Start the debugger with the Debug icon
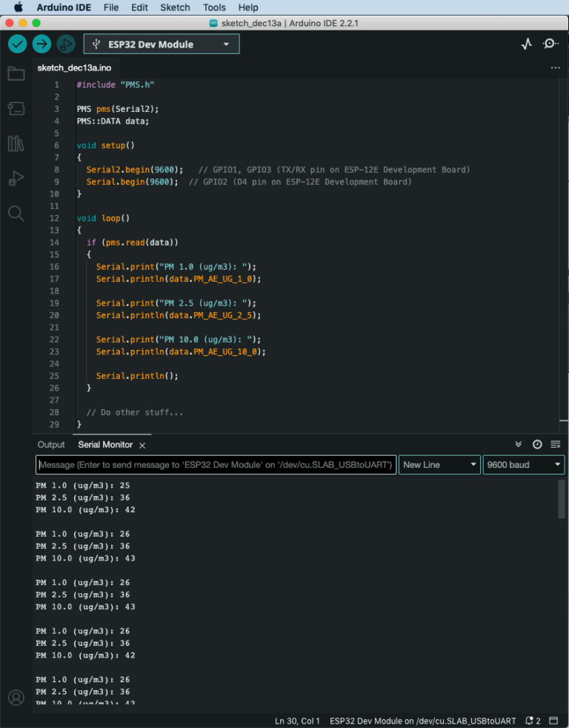 [66, 44]
